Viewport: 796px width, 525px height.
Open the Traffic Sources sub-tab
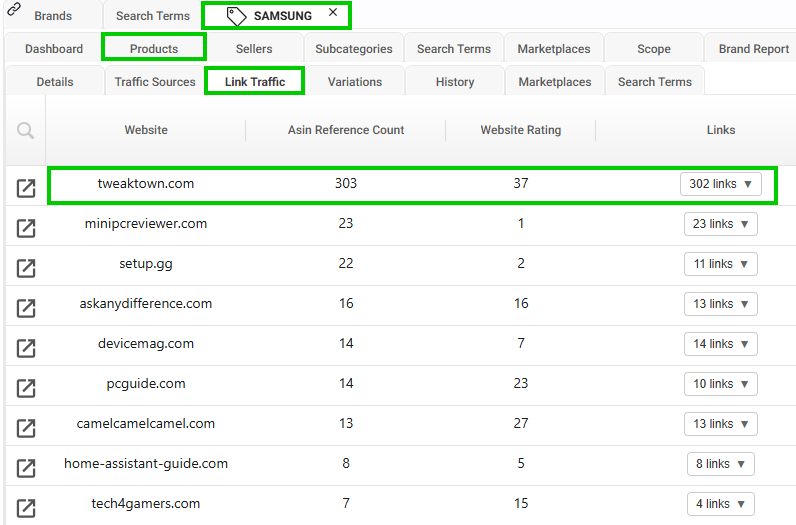pos(155,82)
